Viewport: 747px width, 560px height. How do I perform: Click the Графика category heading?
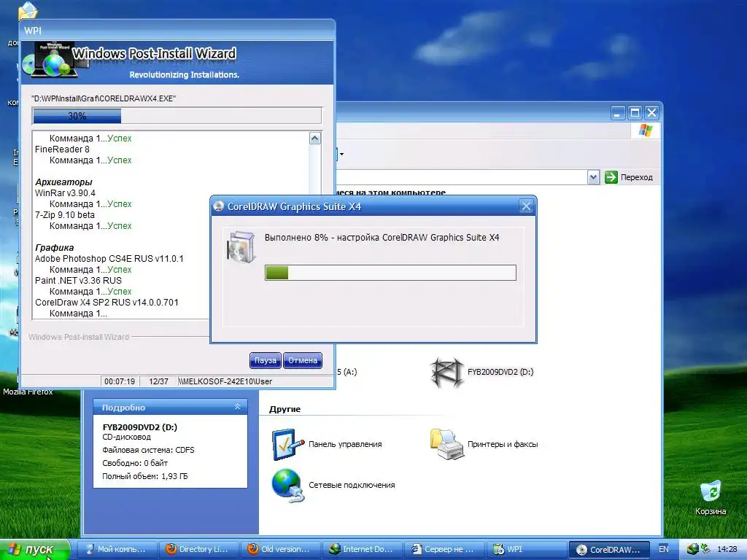(x=54, y=248)
